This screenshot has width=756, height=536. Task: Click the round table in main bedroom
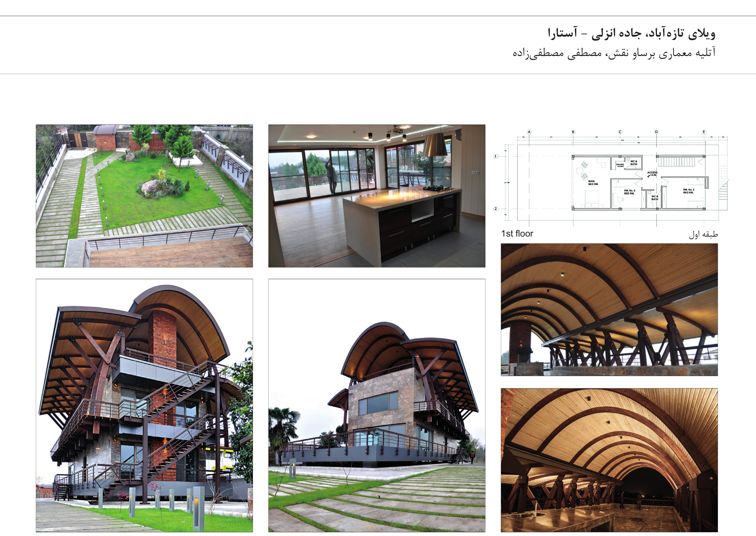point(580,171)
